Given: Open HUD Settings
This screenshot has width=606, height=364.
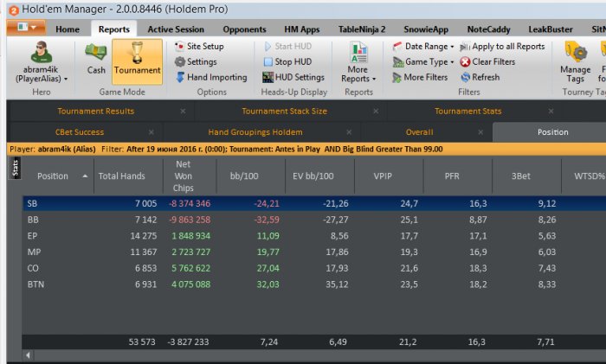Looking at the screenshot, I should (293, 77).
